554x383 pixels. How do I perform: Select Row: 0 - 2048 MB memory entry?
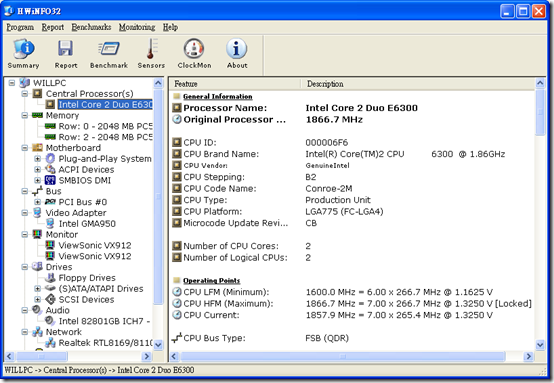click(x=106, y=126)
